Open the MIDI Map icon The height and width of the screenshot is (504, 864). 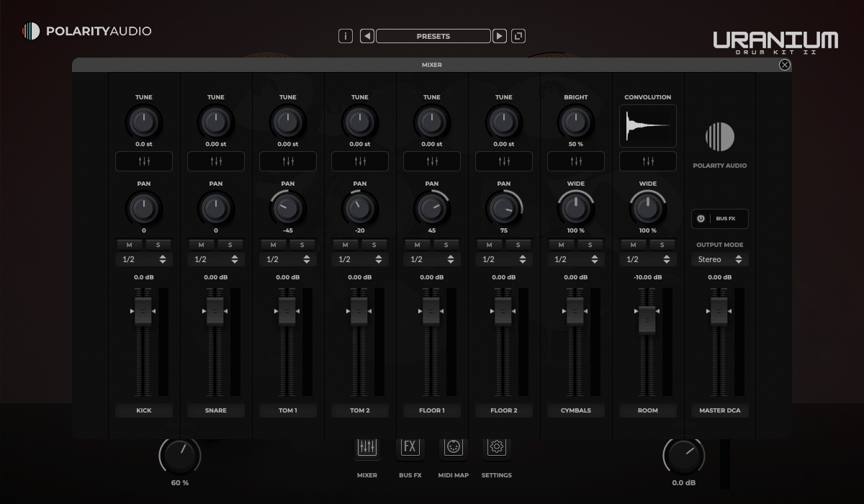click(x=454, y=447)
